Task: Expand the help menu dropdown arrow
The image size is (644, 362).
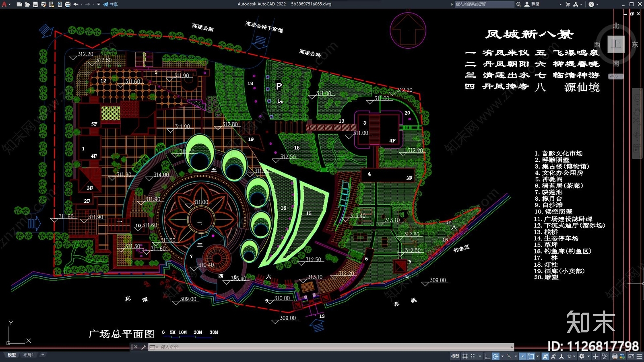Action: (597, 4)
